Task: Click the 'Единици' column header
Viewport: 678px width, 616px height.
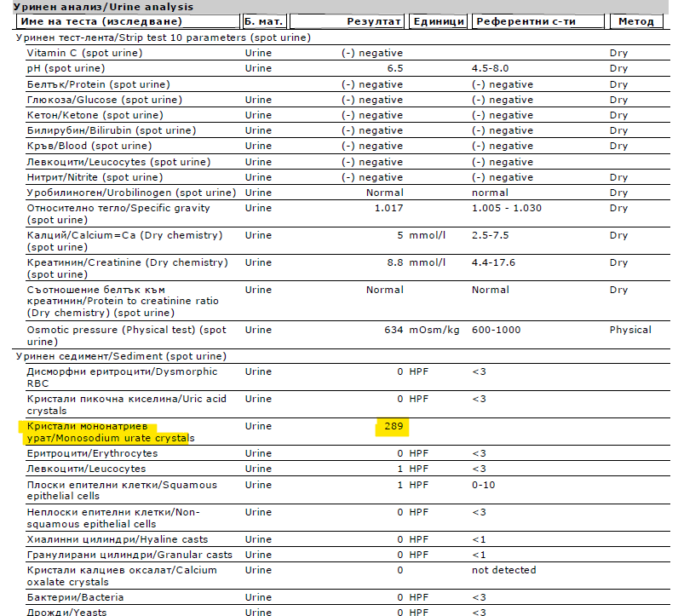Action: click(438, 21)
